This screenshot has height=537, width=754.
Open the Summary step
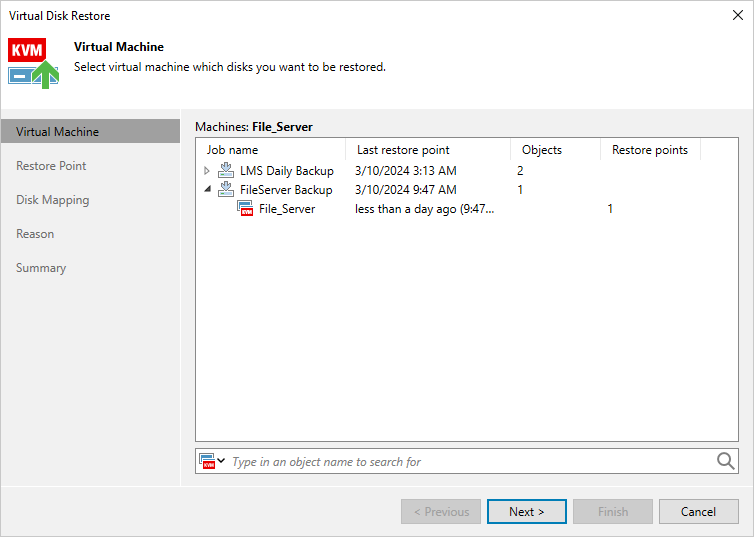point(41,268)
